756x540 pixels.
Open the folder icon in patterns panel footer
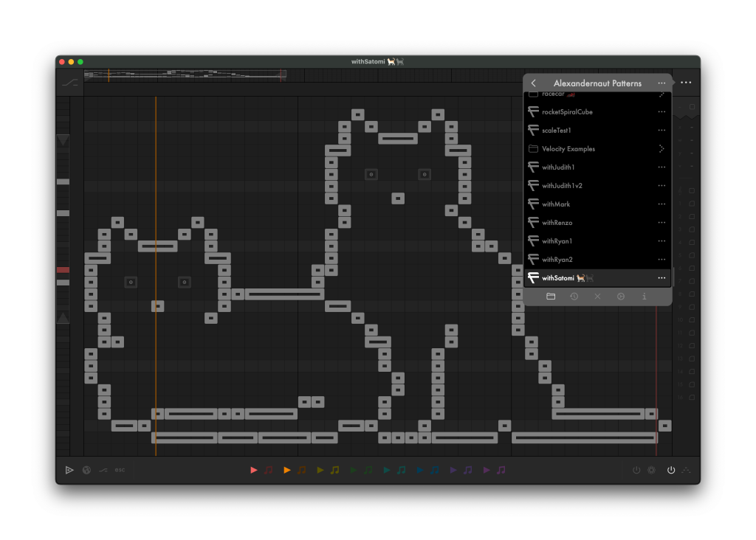pos(551,297)
